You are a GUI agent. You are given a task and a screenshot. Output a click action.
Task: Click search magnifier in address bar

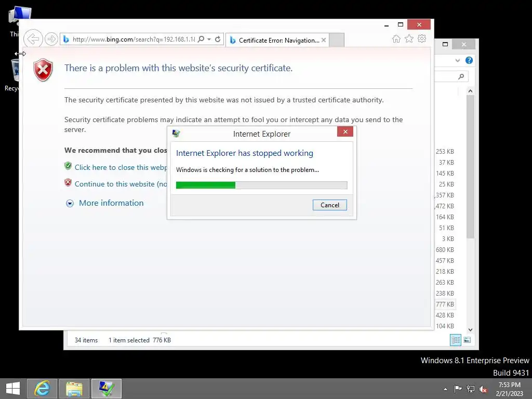(201, 39)
